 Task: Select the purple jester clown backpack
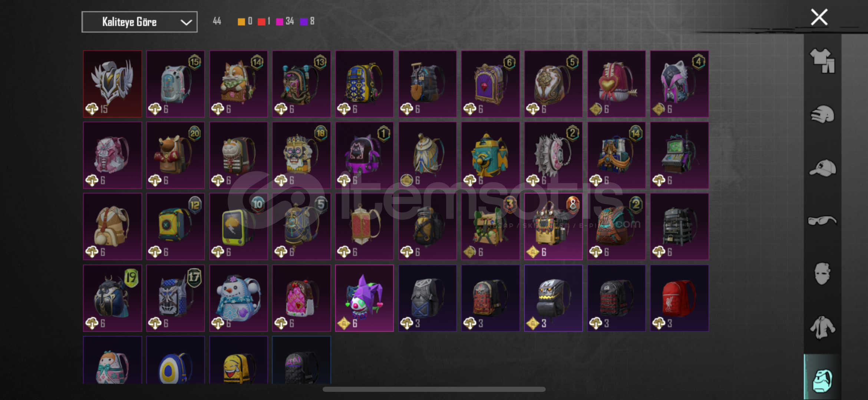pyautogui.click(x=364, y=298)
